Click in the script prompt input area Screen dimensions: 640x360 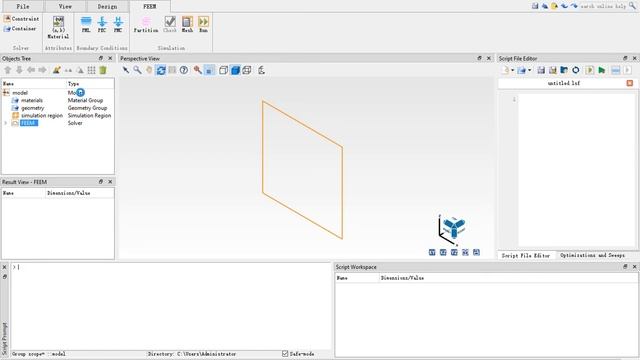click(171, 306)
